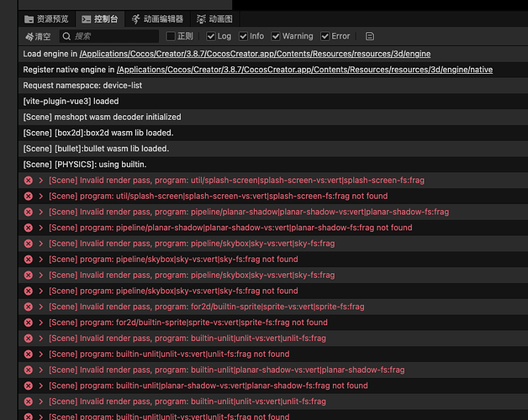Expand splash-screen program not found error
The height and width of the screenshot is (420, 528).
tap(40, 197)
